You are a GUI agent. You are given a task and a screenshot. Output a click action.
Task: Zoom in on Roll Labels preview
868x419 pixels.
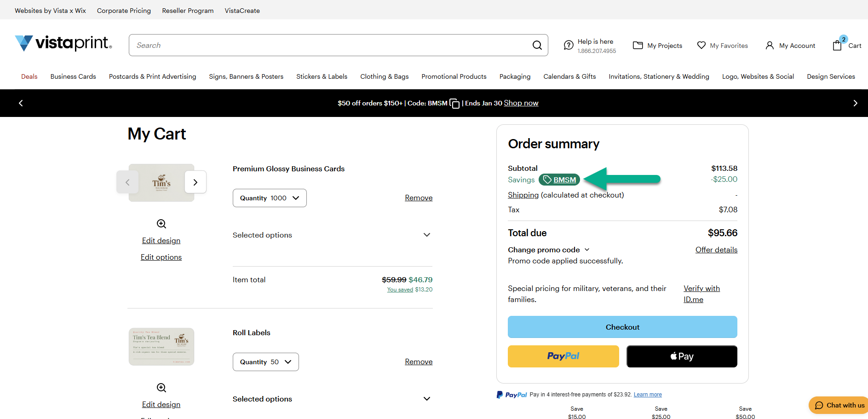click(x=161, y=388)
